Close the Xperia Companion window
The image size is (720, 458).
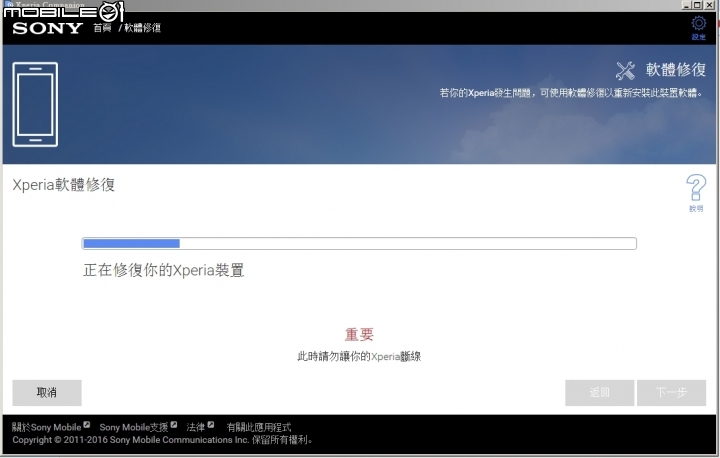click(709, 5)
